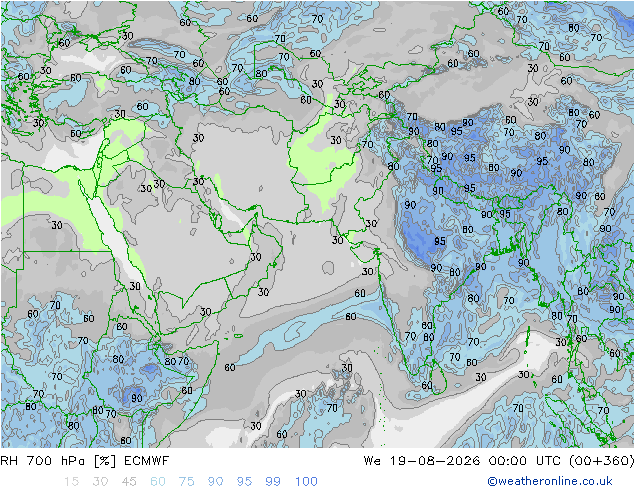The width and height of the screenshot is (634, 490).
Task: Select the legend value 99
Action: pyautogui.click(x=273, y=482)
